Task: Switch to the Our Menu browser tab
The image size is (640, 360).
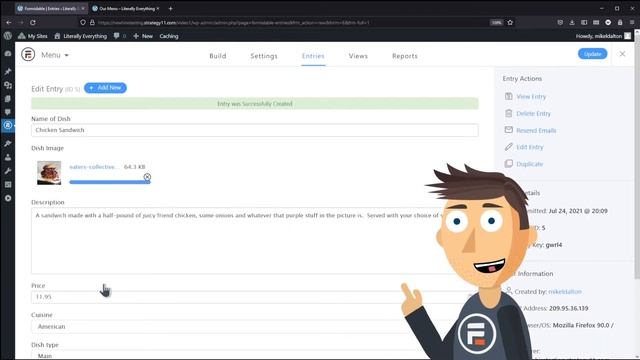Action: (126, 8)
